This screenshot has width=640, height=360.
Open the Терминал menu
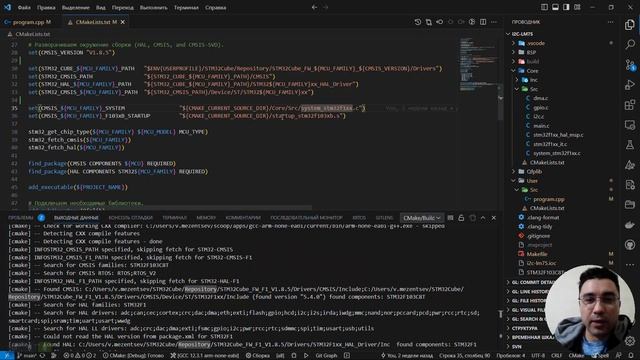(x=186, y=7)
